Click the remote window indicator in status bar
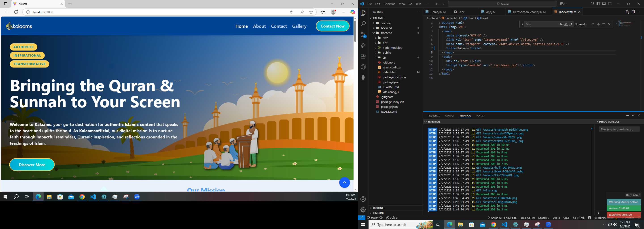Image resolution: width=644 pixels, height=229 pixels. click(x=362, y=218)
